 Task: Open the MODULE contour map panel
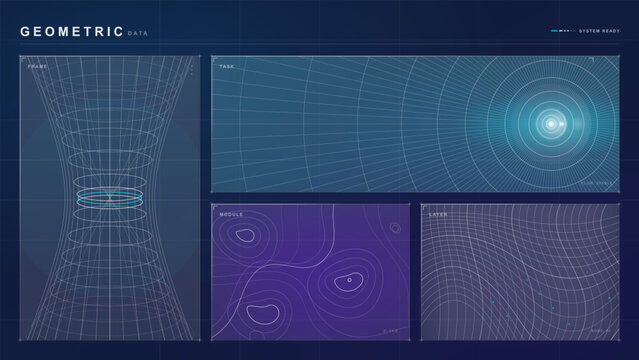coord(311,272)
